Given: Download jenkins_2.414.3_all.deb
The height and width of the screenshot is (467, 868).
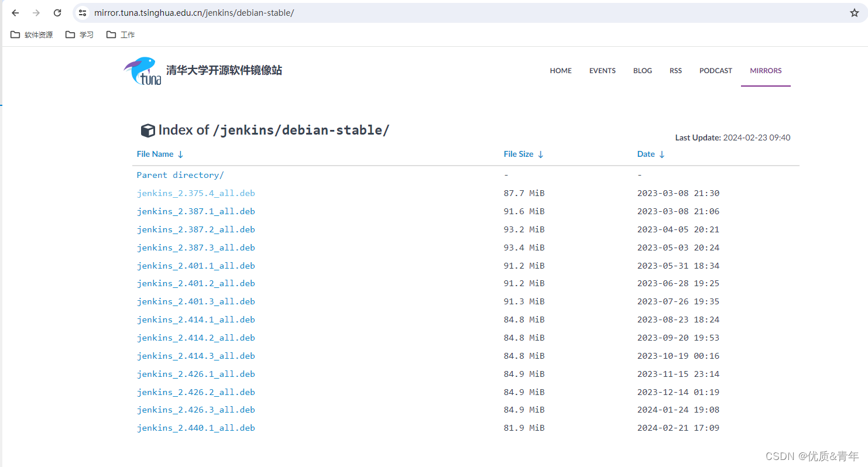Looking at the screenshot, I should [x=196, y=356].
